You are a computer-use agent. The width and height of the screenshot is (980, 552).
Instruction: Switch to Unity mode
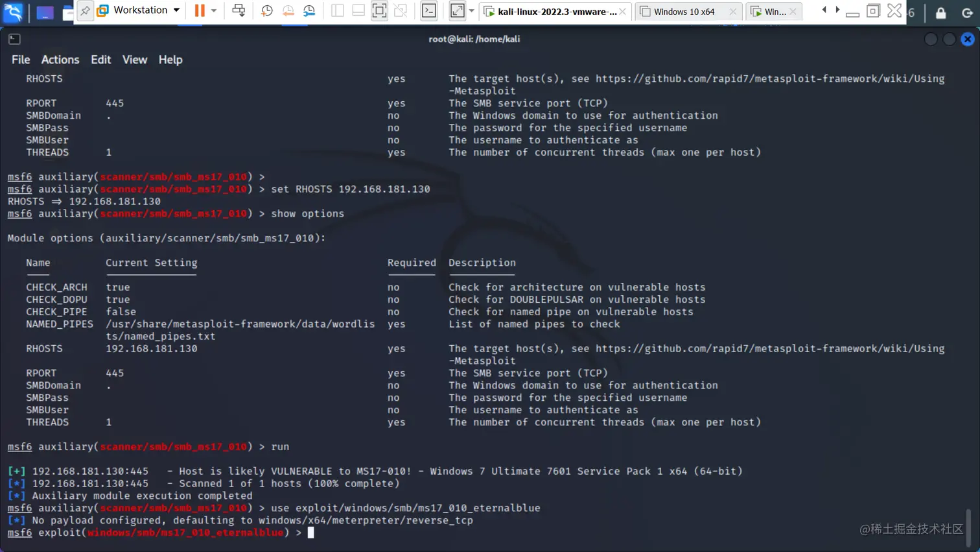pyautogui.click(x=401, y=10)
